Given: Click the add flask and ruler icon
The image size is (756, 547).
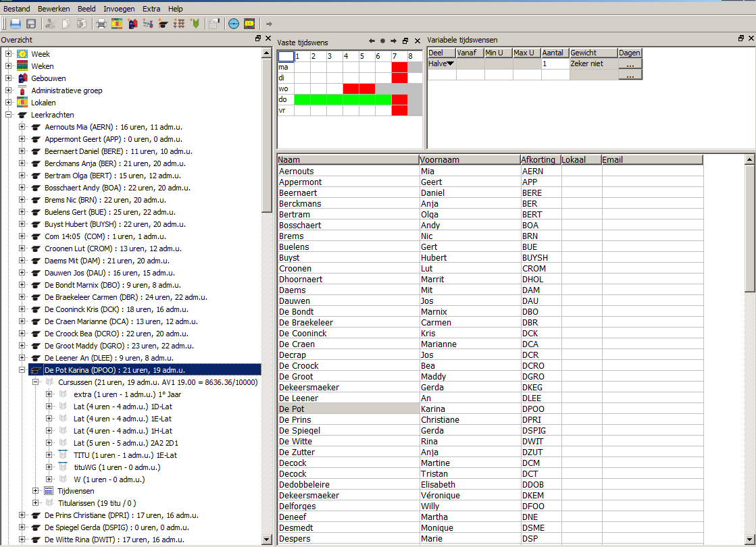Looking at the screenshot, I should pos(148,24).
